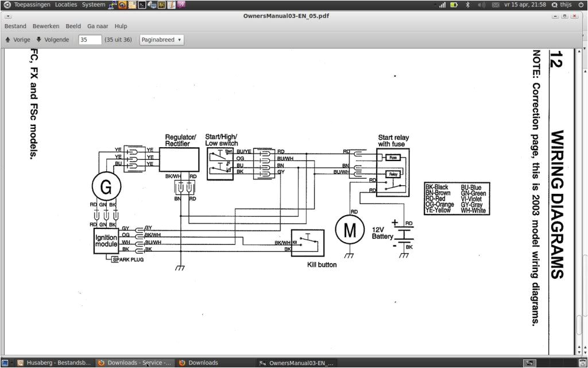Open the Bestand menu
Image resolution: width=588 pixels, height=368 pixels.
(15, 26)
